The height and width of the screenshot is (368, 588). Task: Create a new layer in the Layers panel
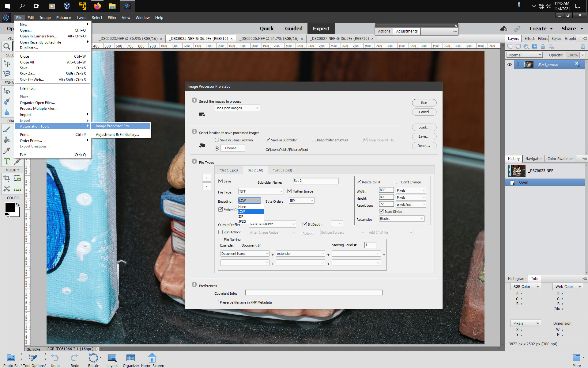[509, 46]
